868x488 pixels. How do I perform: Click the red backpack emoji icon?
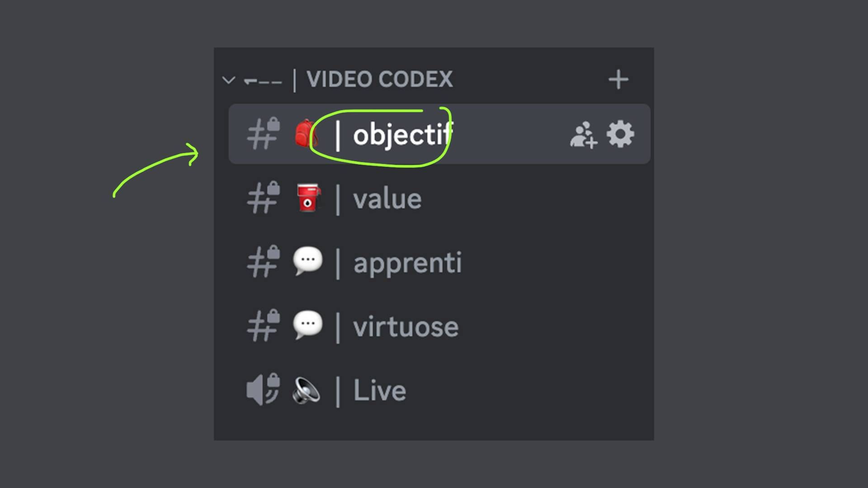306,133
